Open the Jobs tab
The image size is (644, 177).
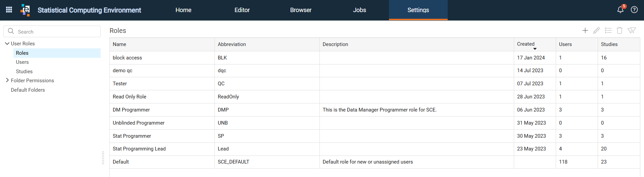[359, 10]
